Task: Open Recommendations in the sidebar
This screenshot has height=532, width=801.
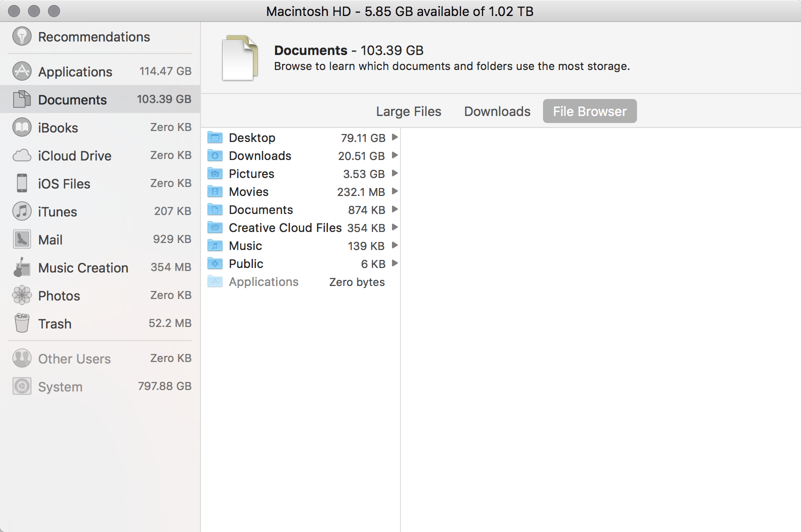Action: point(94,37)
